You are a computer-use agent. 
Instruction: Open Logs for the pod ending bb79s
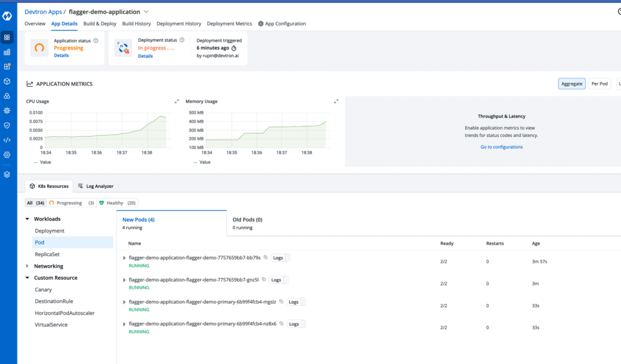[279, 257]
